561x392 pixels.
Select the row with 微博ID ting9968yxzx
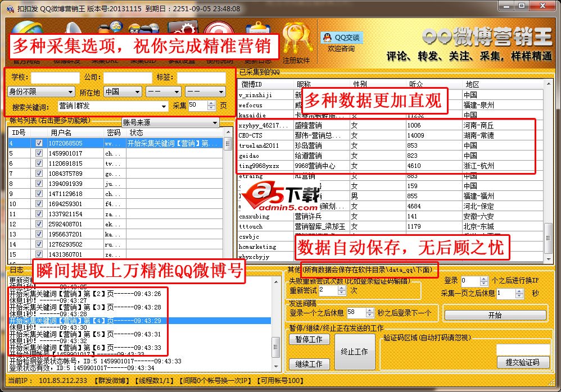[x=390, y=166]
